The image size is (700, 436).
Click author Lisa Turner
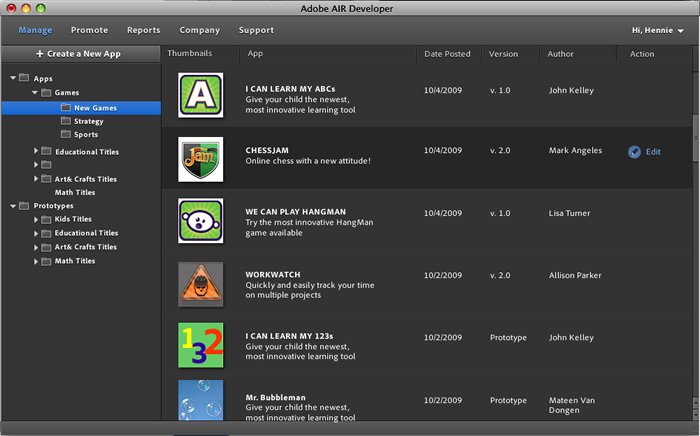tap(570, 213)
